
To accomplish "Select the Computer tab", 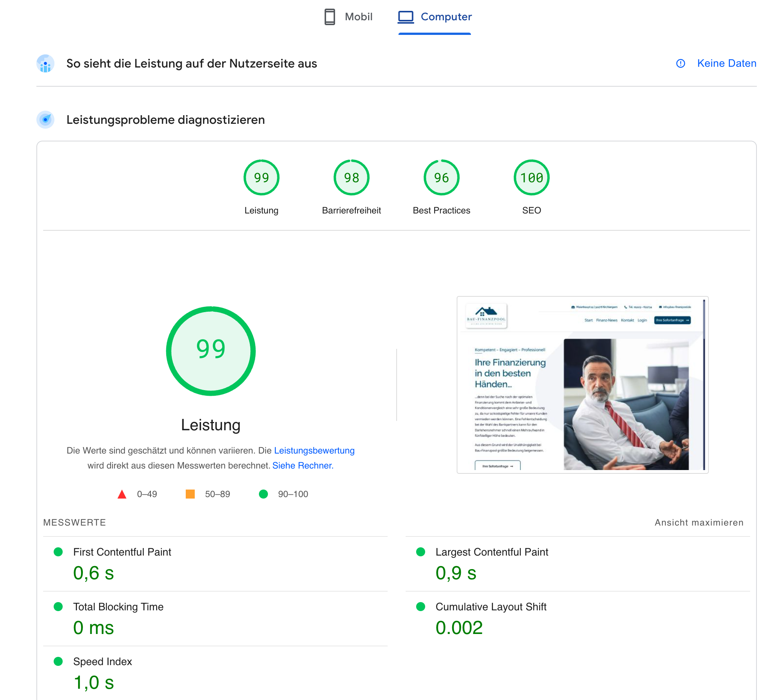I will click(x=435, y=17).
